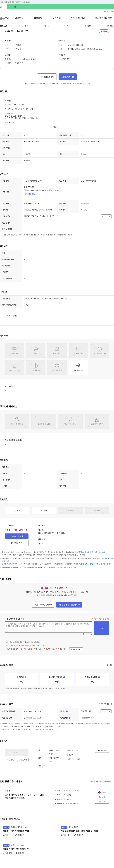Click the 기숙사 benefit icon
The image size is (114, 868).
36,350
